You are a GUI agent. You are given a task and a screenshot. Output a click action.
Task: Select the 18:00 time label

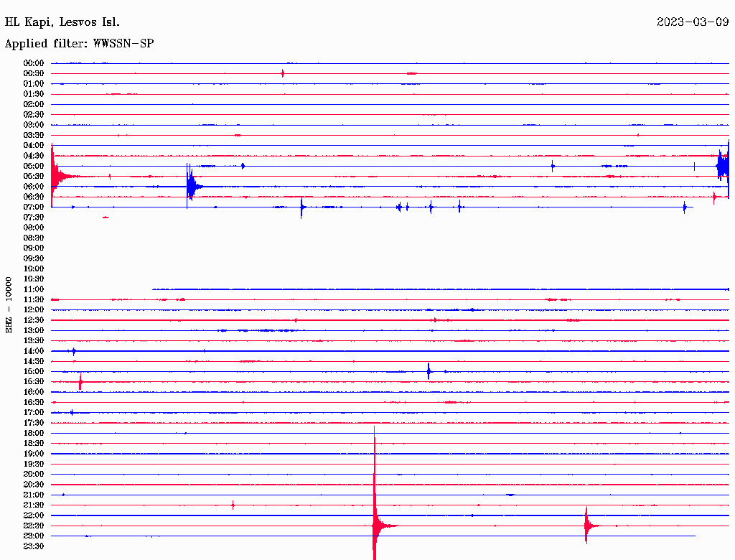point(34,433)
